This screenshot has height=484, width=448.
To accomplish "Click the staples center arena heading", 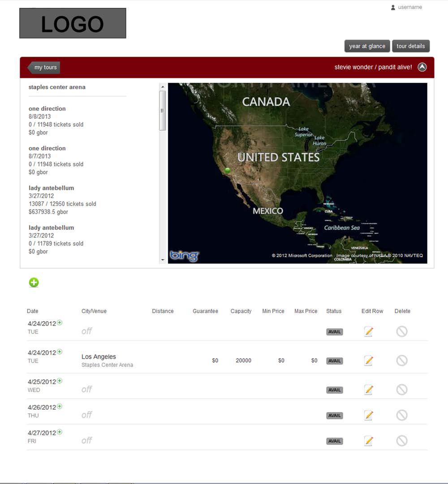I will [57, 87].
